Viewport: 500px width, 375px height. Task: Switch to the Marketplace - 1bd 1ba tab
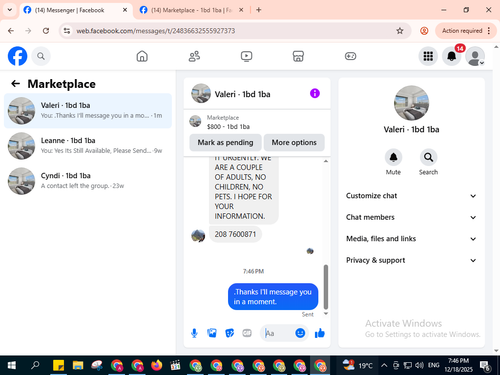tap(192, 10)
